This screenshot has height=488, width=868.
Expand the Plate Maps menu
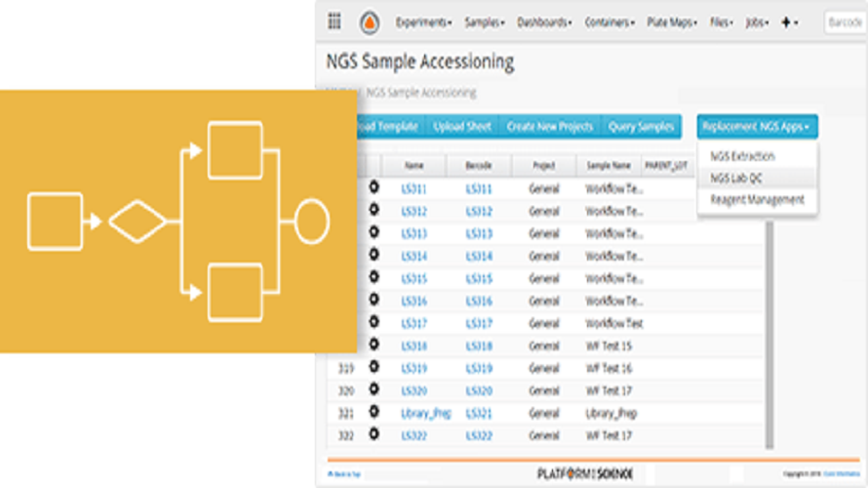pyautogui.click(x=674, y=21)
